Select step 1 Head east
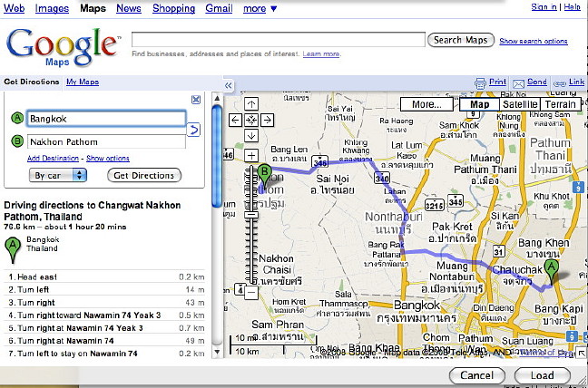The height and width of the screenshot is (388, 588). (x=106, y=276)
